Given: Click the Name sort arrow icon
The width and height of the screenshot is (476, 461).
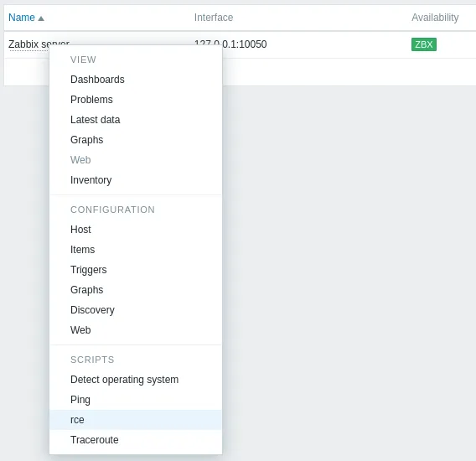Looking at the screenshot, I should (x=41, y=18).
